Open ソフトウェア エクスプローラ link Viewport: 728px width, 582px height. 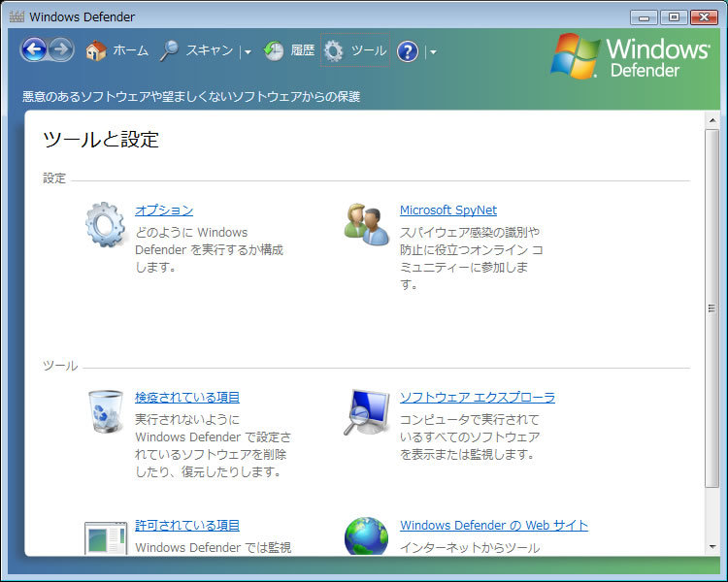(477, 398)
